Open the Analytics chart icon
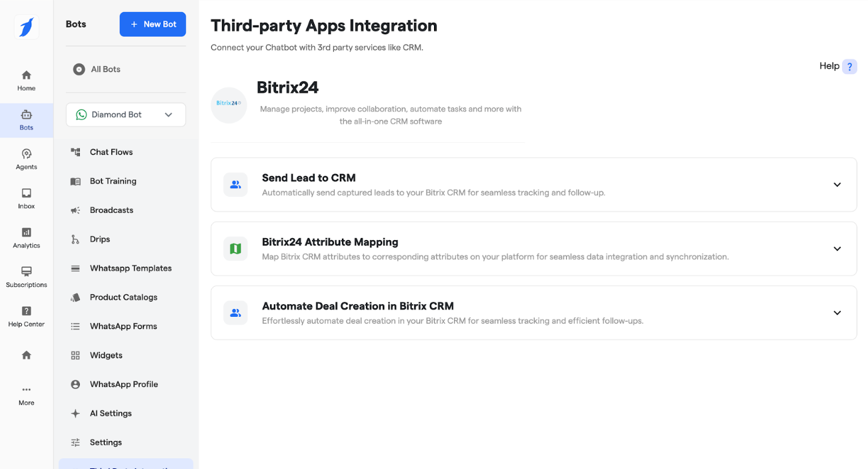Screen dimensions: 868x469 tap(27, 233)
